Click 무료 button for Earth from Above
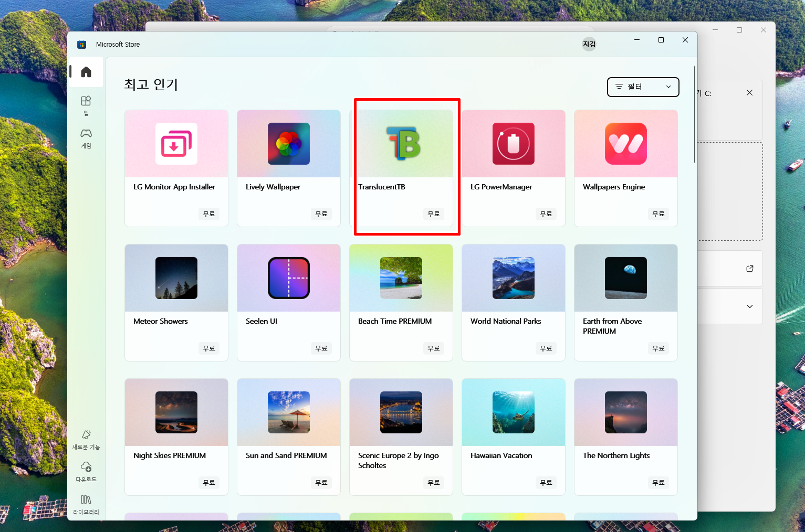 pyautogui.click(x=658, y=348)
